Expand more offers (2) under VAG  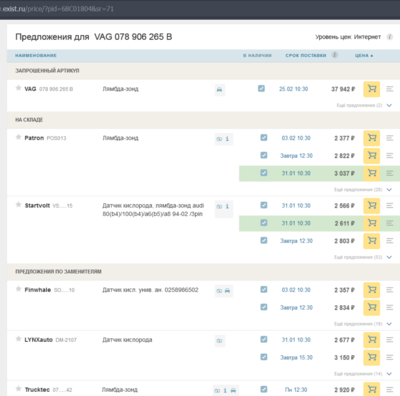click(x=364, y=105)
